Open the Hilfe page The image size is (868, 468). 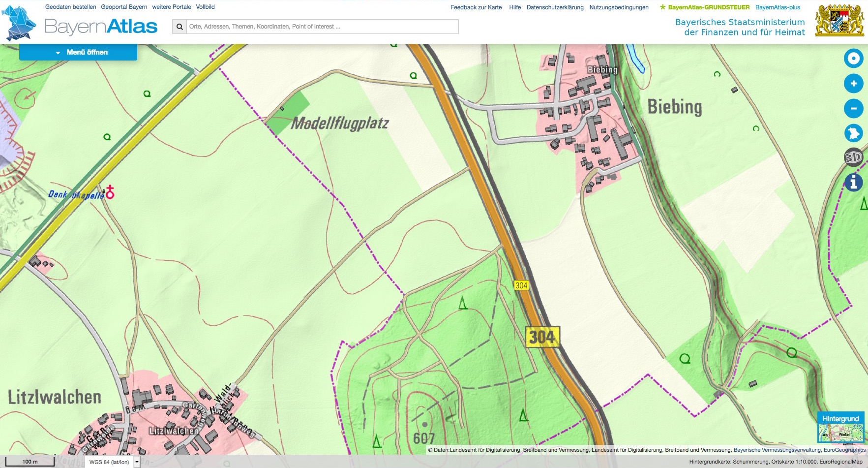point(515,7)
